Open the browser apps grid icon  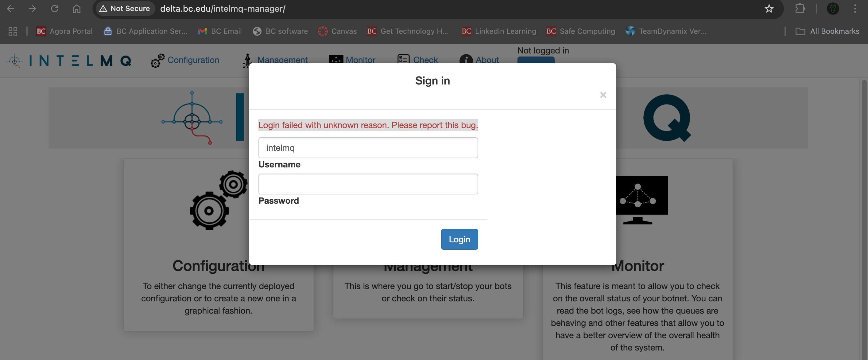[x=13, y=31]
